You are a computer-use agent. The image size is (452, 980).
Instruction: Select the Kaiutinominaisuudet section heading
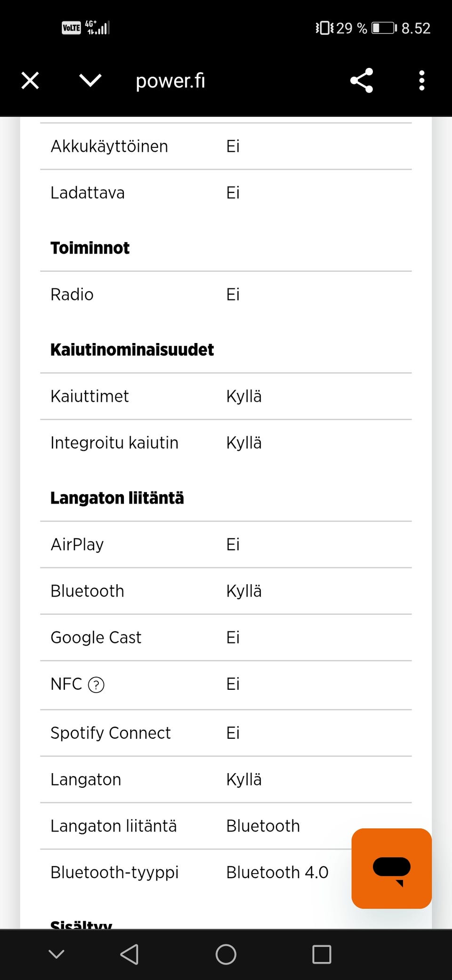[x=132, y=349]
